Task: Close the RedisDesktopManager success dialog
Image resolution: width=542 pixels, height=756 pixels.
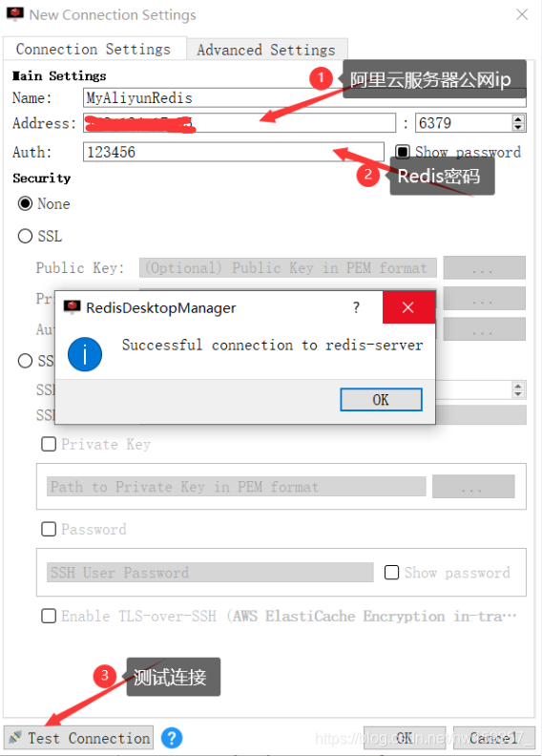Action: (x=408, y=307)
